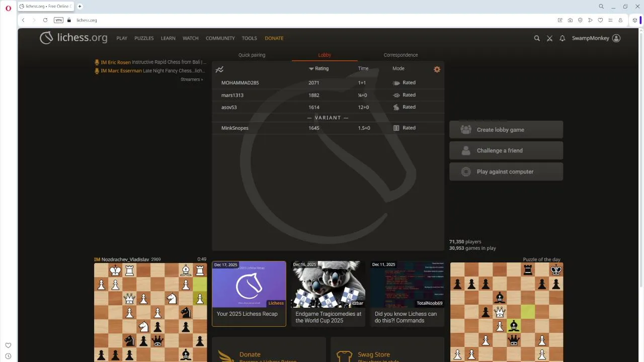644x362 pixels.
Task: Click the lichess.org address bar
Action: coord(87,20)
